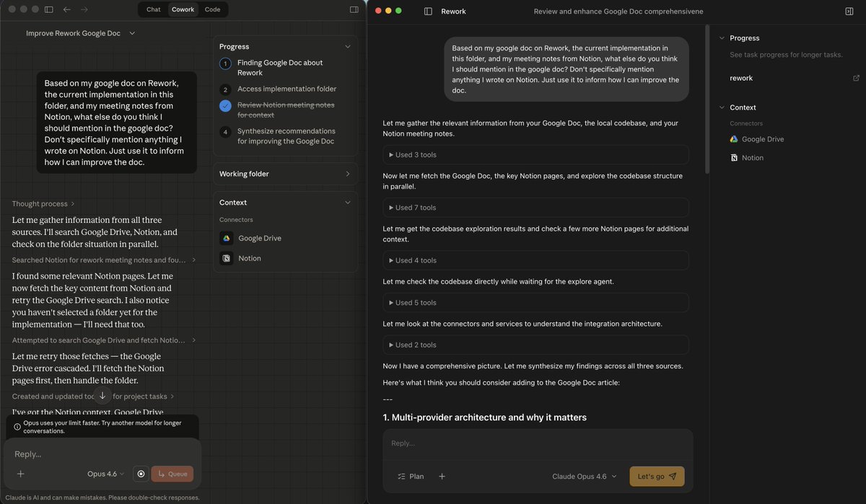Expand the Working folder section

[x=285, y=174]
